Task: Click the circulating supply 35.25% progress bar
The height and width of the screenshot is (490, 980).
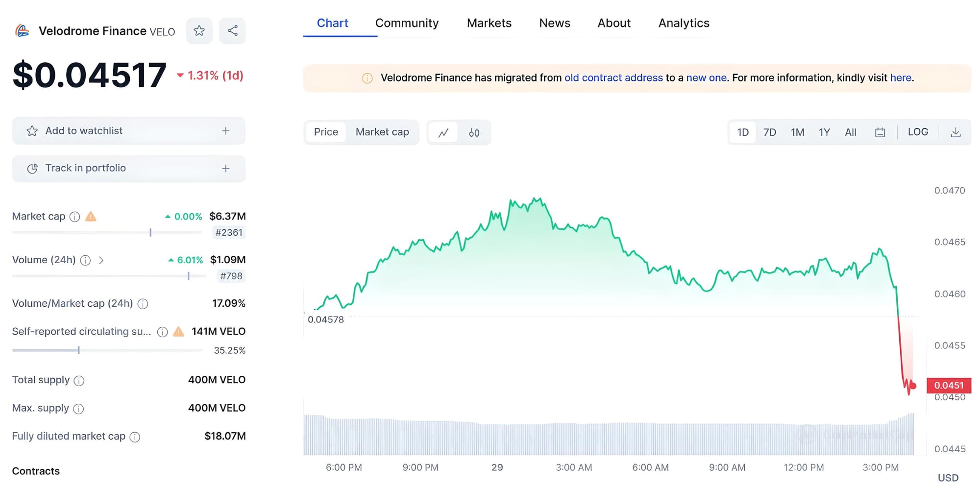Action: 107,350
